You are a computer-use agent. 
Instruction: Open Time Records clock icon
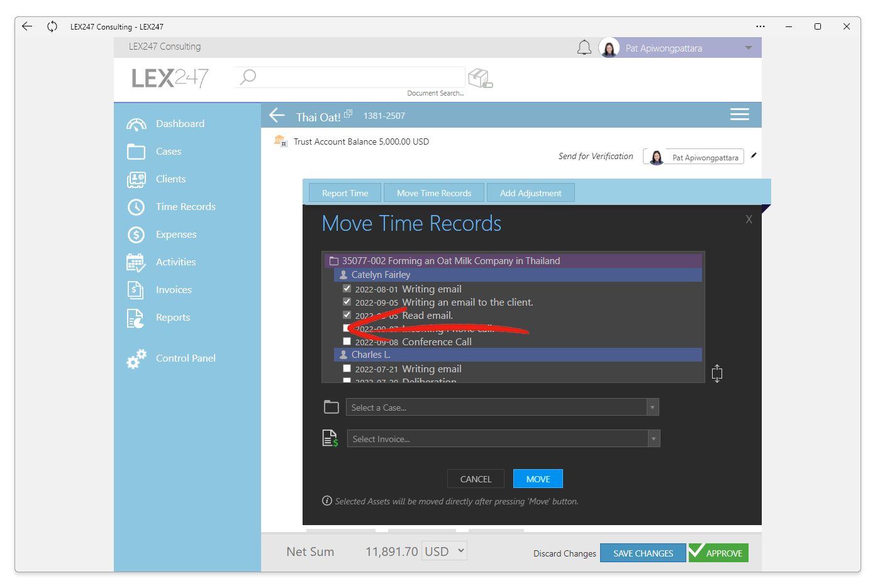click(137, 207)
